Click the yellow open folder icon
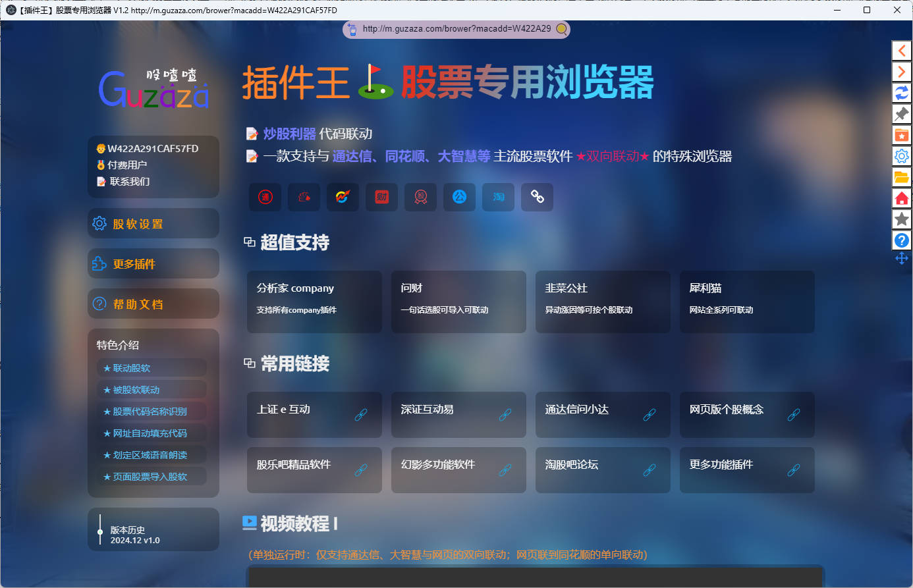Image resolution: width=913 pixels, height=588 pixels. coord(901,177)
